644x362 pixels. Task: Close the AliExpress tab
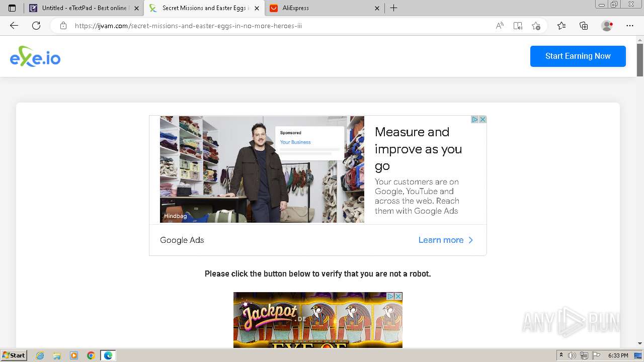[377, 8]
